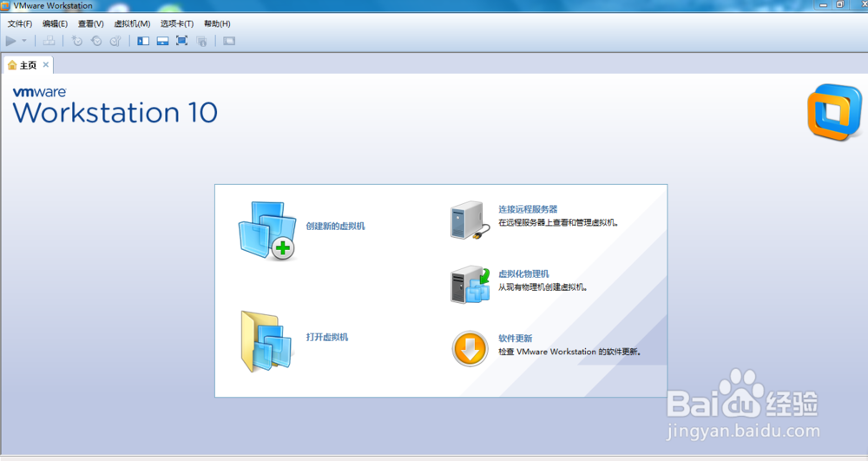This screenshot has height=461, width=868.
Task: Click the Unity mode toolbar icon
Action: (201, 42)
